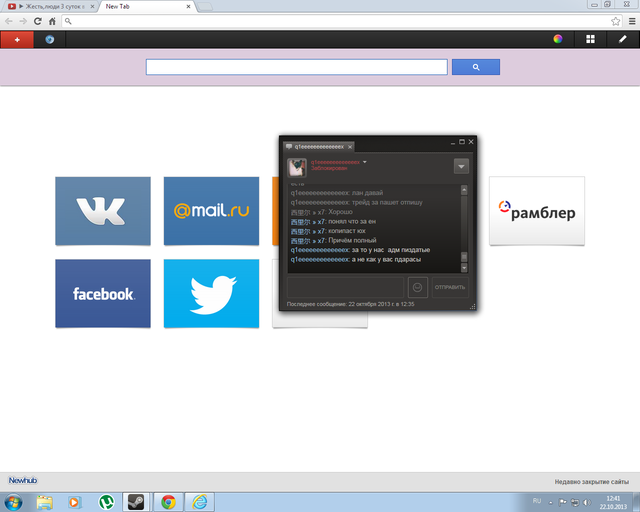640x512 pixels.
Task: Click the volume speaker tray icon
Action: pos(587,503)
